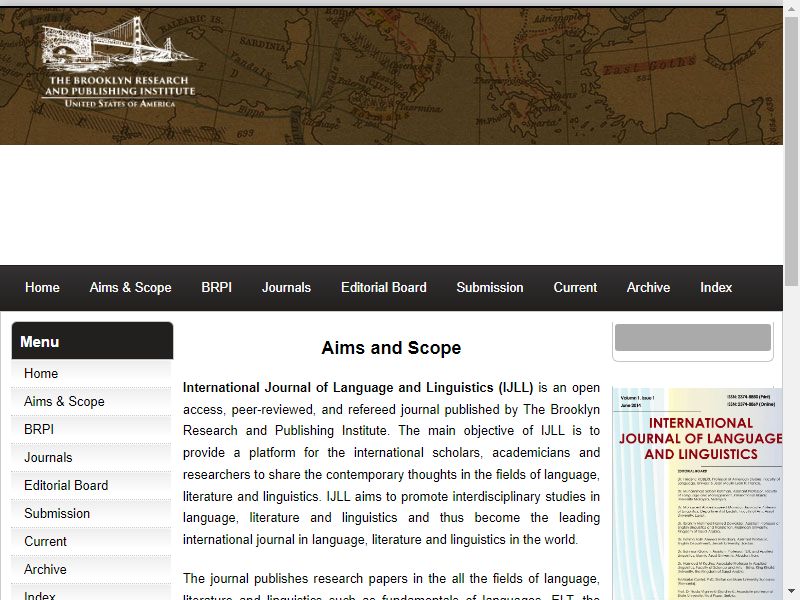Open Current in the top navigation bar
The image size is (800, 600).
coord(575,288)
